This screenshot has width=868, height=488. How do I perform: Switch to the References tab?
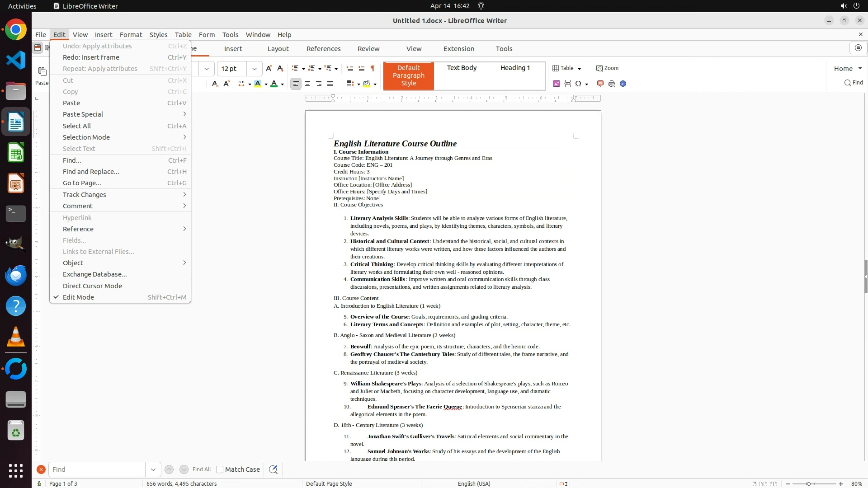coord(323,49)
